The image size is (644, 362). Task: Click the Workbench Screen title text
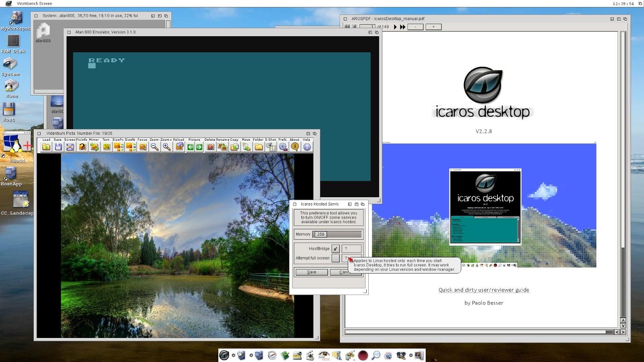tap(35, 4)
